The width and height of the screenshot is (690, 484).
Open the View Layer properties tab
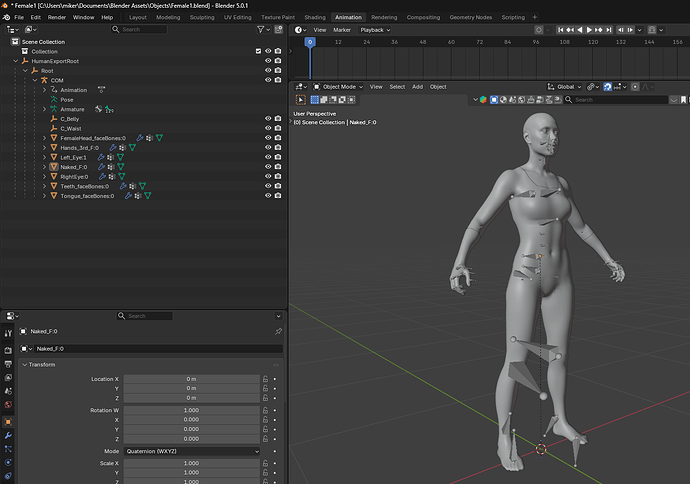[x=8, y=378]
